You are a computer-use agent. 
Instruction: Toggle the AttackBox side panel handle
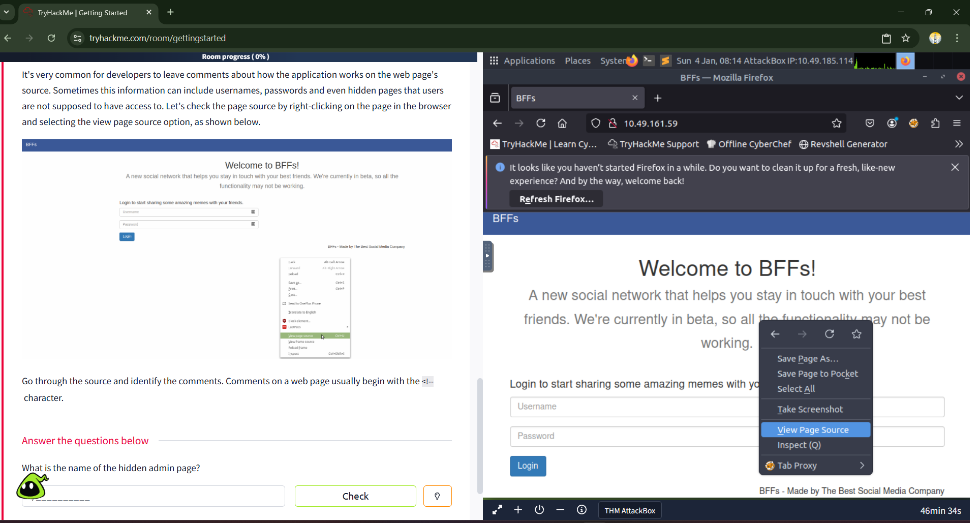[488, 257]
